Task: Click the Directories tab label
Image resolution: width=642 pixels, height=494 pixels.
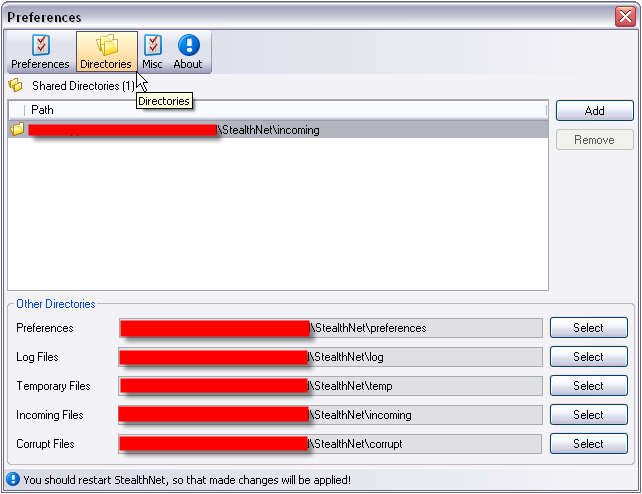Action: [x=106, y=64]
